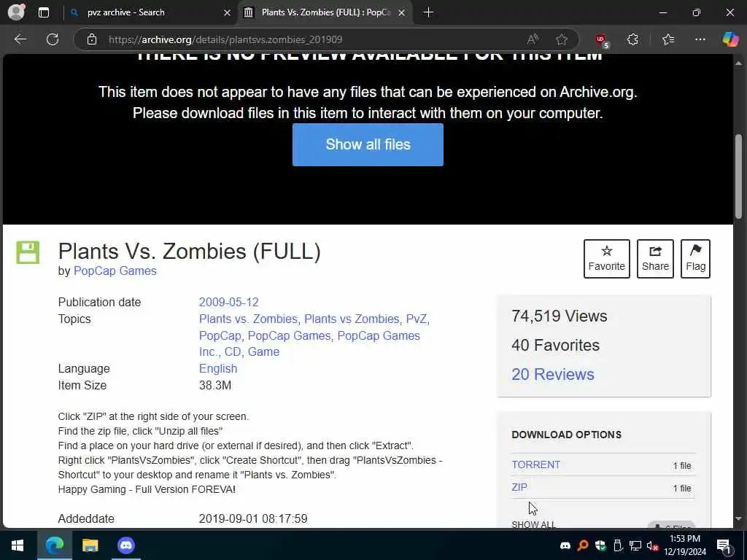Screen dimensions: 747x560
Task: Reload the page with refresh icon
Action: click(53, 39)
